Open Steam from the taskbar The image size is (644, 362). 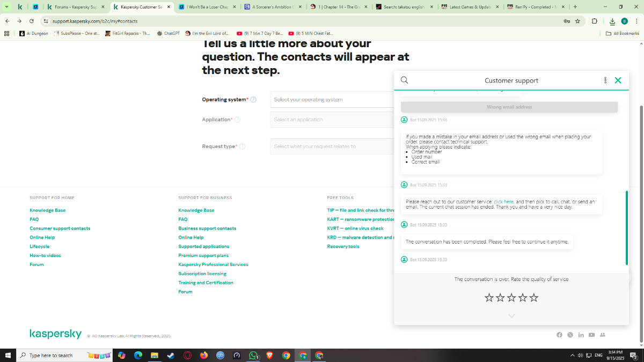pos(171,355)
